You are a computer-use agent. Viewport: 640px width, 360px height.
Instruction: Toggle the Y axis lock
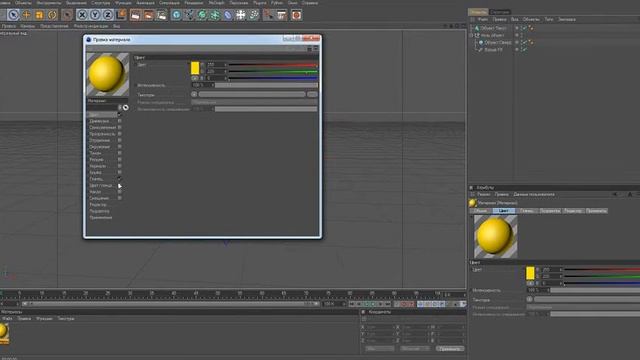coord(95,15)
